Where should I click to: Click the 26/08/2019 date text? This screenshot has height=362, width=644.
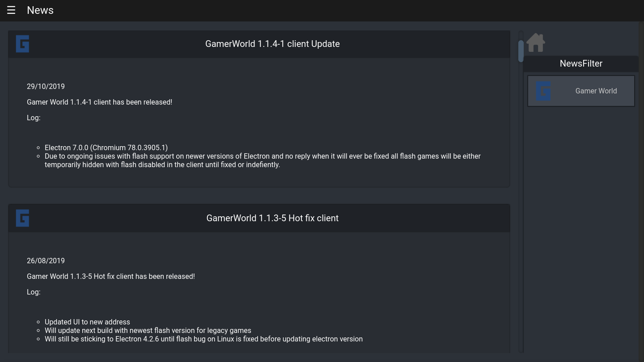[46, 261]
